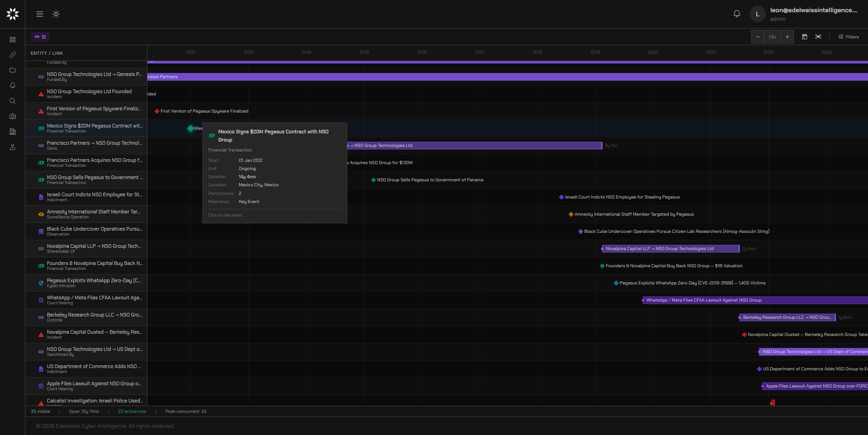This screenshot has width=868, height=435.
Task: Open user avatar L menu
Action: (x=757, y=14)
